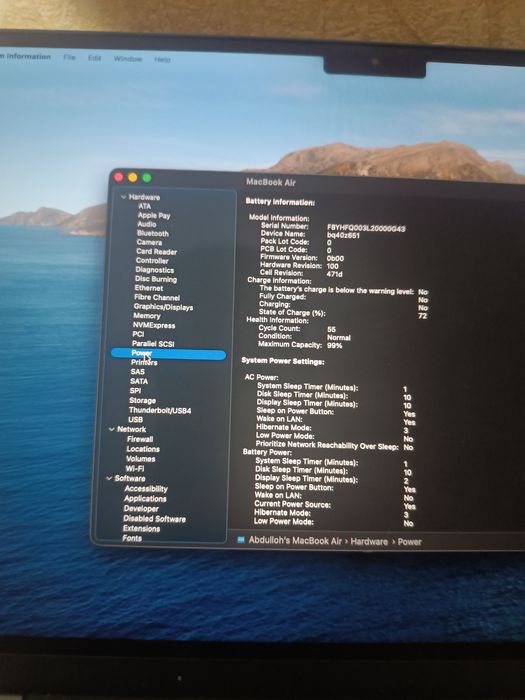The width and height of the screenshot is (525, 700).
Task: Select Accessibility under Software
Action: tap(146, 489)
